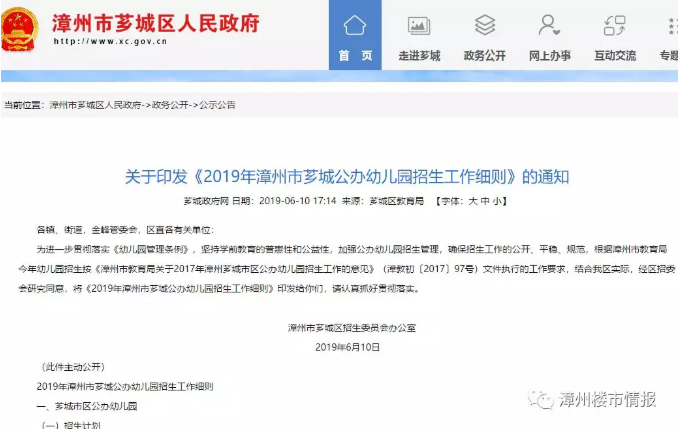Open the 走进芗城 menu item
The width and height of the screenshot is (681, 440).
point(419,56)
